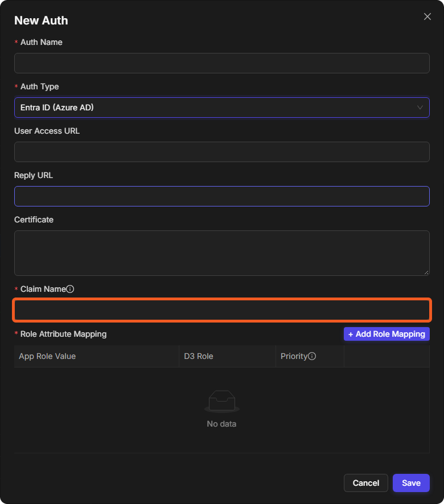
Task: Click the Certificate textarea resize handle
Action: click(426, 272)
